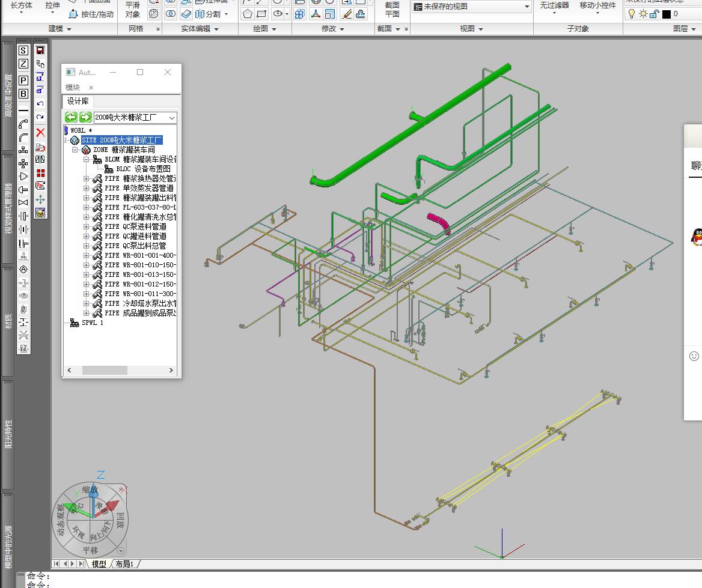Viewport: 702px width, 588px height.
Task: Switch to the 布局1 layout tab
Action: tap(125, 564)
